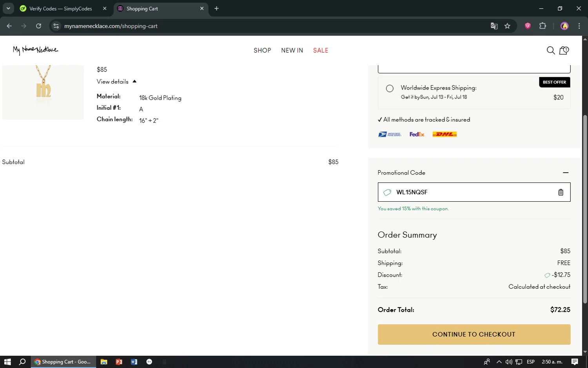This screenshot has height=368, width=588.
Task: Click the Google Translate icon in address bar
Action: pos(494,26)
